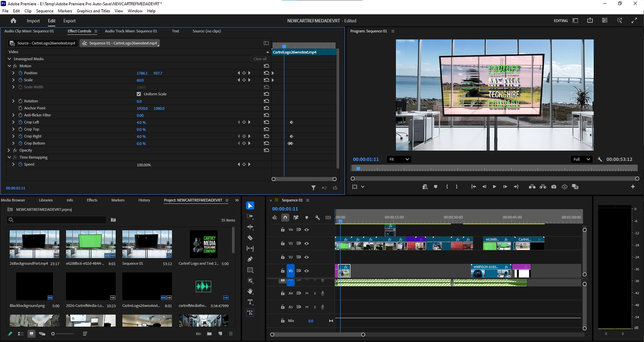644x342 pixels.
Task: Open the Quick Export share icon
Action: pos(590,20)
